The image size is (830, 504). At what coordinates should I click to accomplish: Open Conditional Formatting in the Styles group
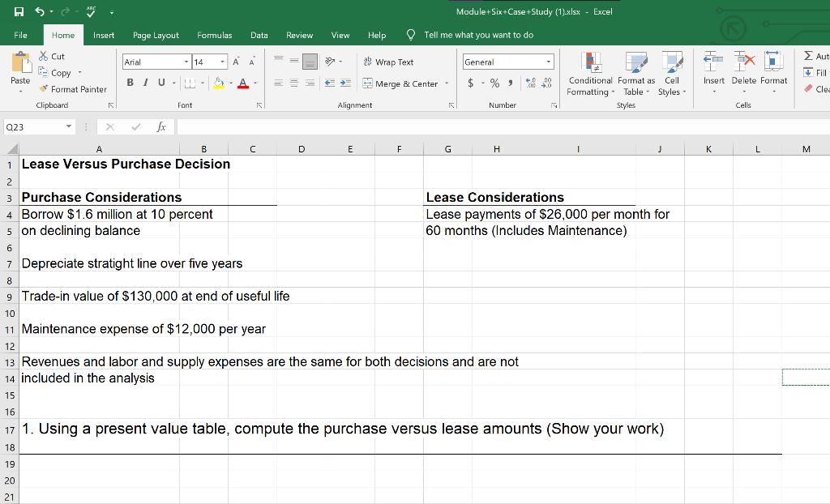click(590, 77)
